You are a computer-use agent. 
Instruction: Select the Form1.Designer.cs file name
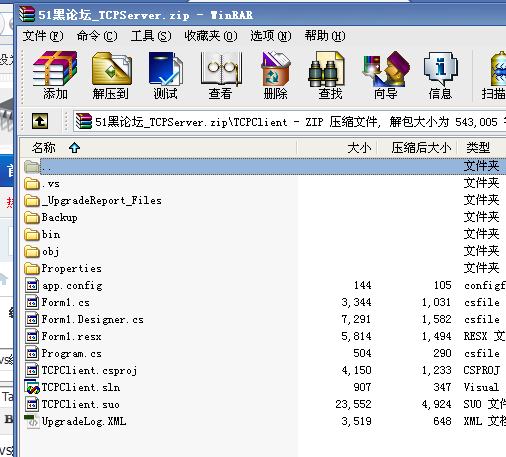pos(93,319)
